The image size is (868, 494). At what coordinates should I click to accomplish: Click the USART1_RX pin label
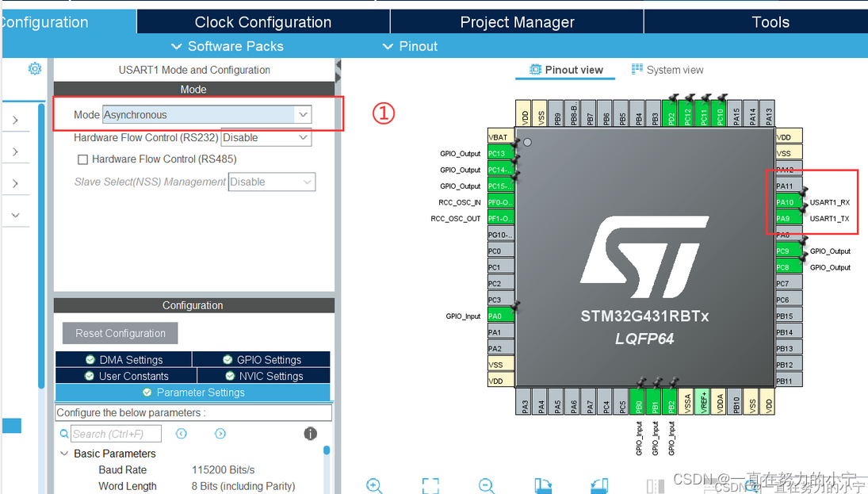tap(829, 203)
